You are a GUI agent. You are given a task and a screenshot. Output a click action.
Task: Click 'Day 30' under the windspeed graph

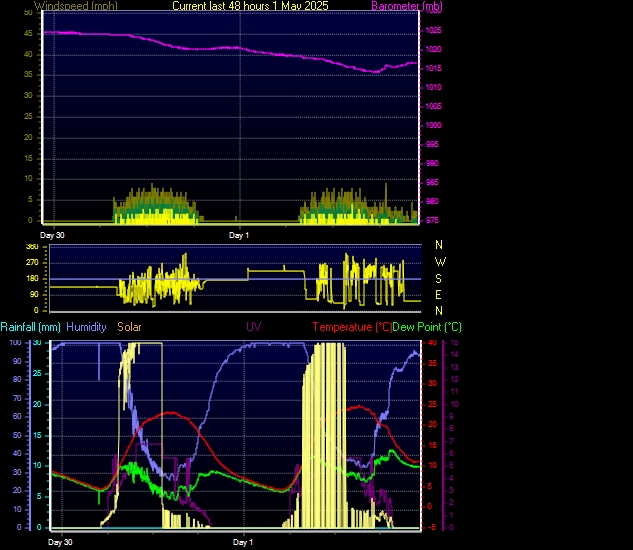pos(52,235)
